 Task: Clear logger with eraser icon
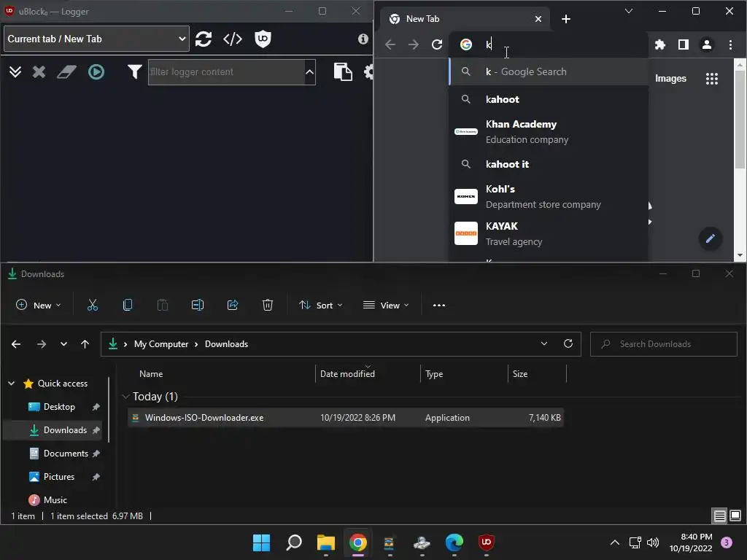tap(66, 72)
